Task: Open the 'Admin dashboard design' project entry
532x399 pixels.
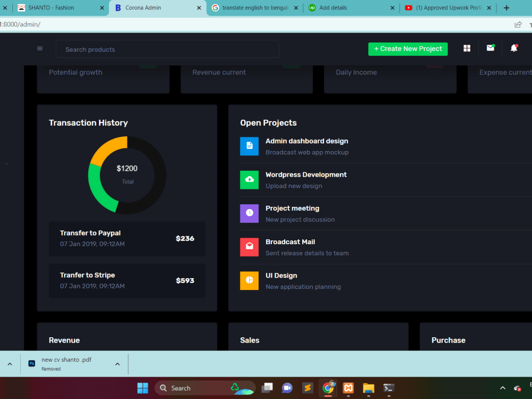Action: pos(306,141)
